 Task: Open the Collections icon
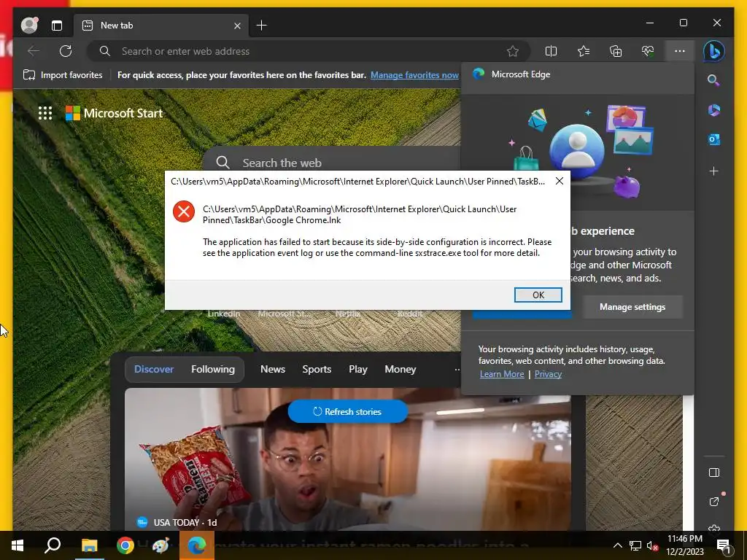pyautogui.click(x=616, y=51)
